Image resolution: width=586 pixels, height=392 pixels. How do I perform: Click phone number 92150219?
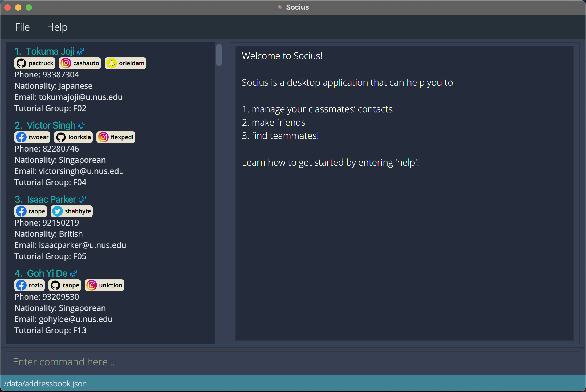pos(61,223)
